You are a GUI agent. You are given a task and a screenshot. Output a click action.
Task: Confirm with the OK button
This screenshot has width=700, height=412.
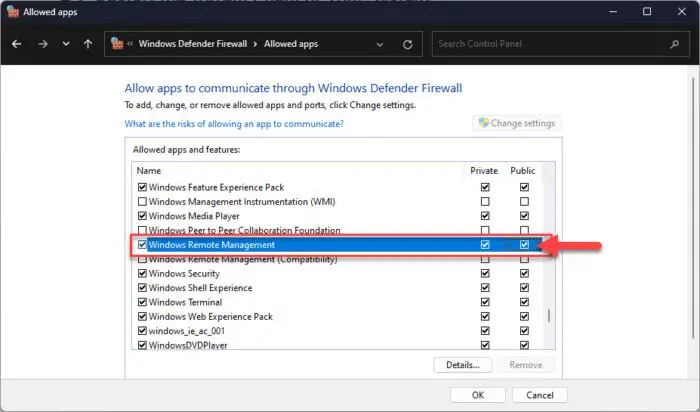[478, 395]
